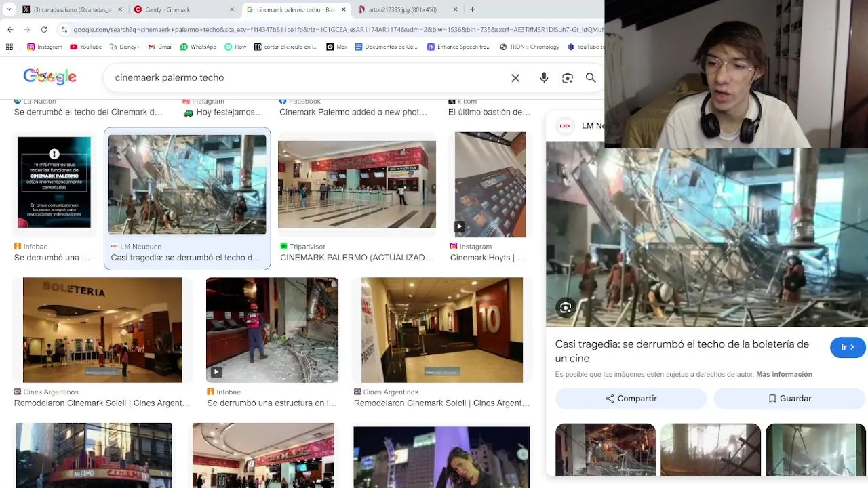Open the Flow bookmark
The height and width of the screenshot is (488, 868).
[235, 47]
